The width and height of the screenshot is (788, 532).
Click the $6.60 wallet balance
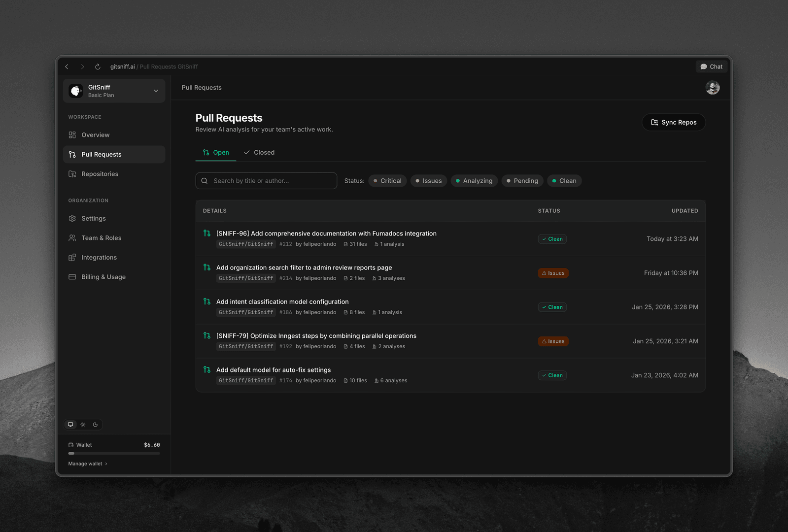pyautogui.click(x=152, y=445)
